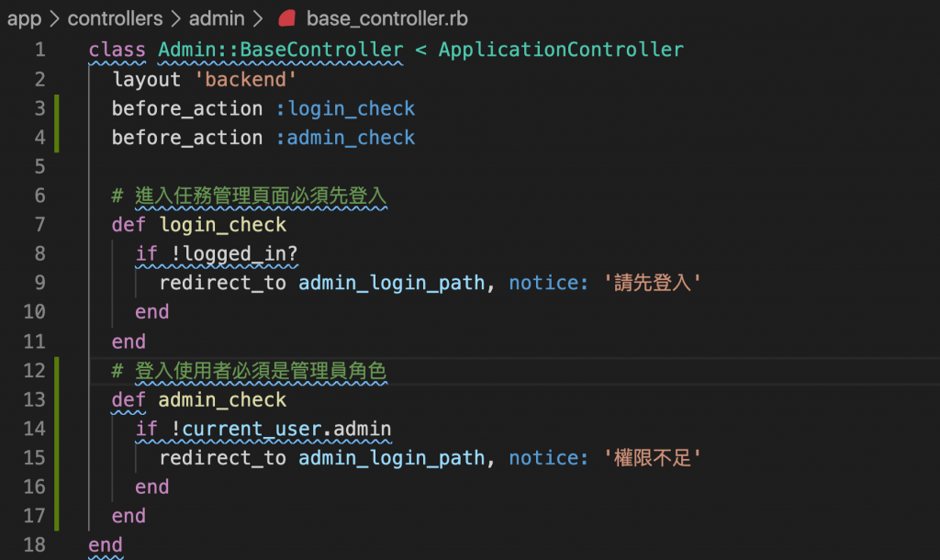Click 'admin_login_path' on line 9

pyautogui.click(x=391, y=283)
